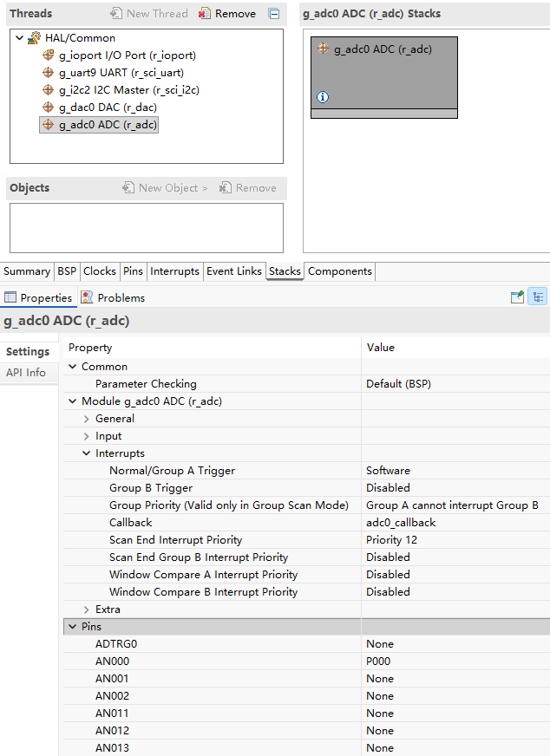Click the Problems view icon
550x756 pixels.
click(x=87, y=297)
